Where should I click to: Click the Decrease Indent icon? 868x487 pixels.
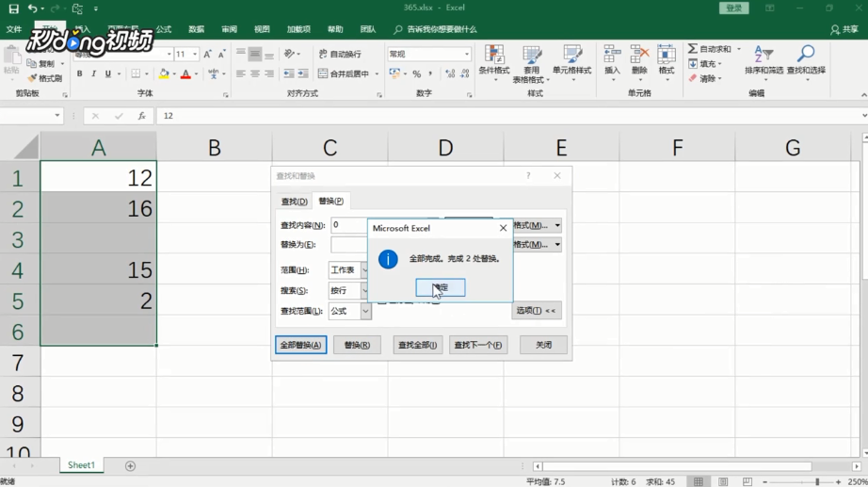[289, 73]
